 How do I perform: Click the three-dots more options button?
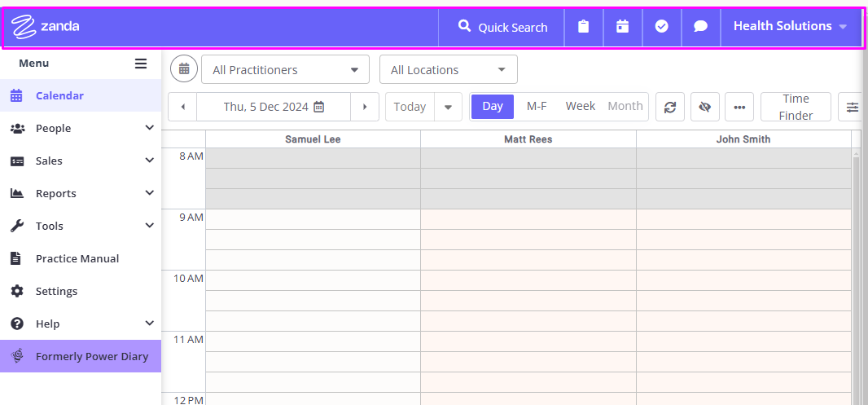739,107
